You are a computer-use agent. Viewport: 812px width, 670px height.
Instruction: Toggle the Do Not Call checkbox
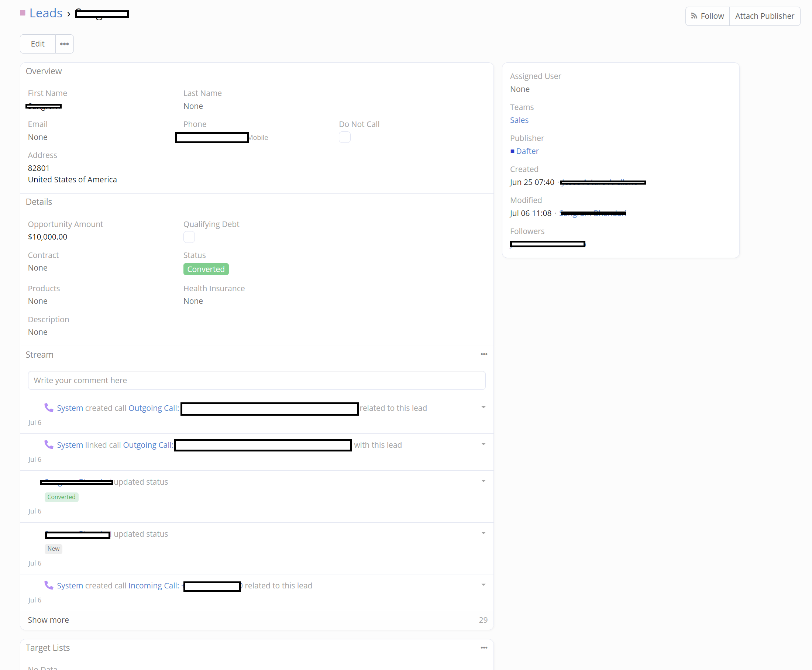(344, 137)
